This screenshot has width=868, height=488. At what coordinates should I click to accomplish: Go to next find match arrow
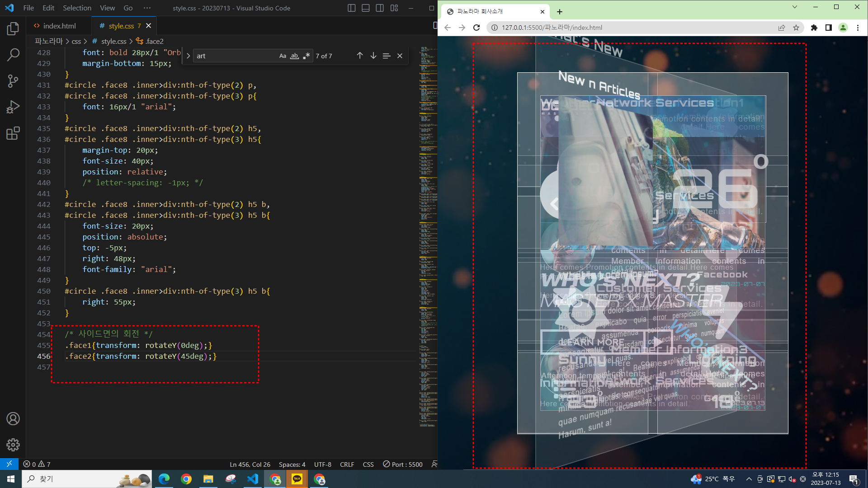373,56
